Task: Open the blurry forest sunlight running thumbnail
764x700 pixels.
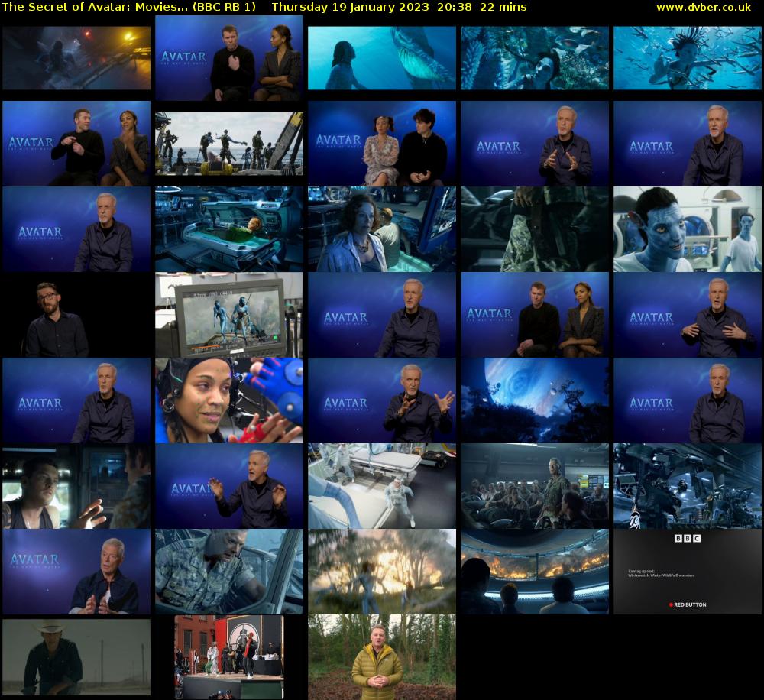Action: point(381,572)
